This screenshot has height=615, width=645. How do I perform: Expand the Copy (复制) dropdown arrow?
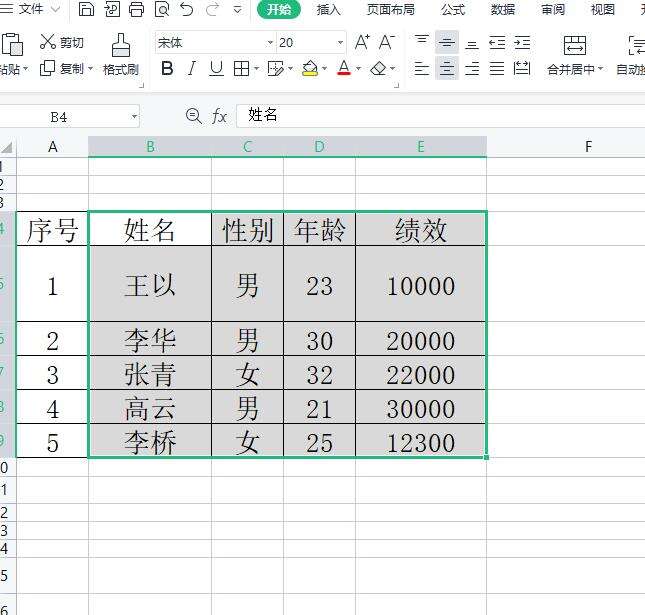91,68
